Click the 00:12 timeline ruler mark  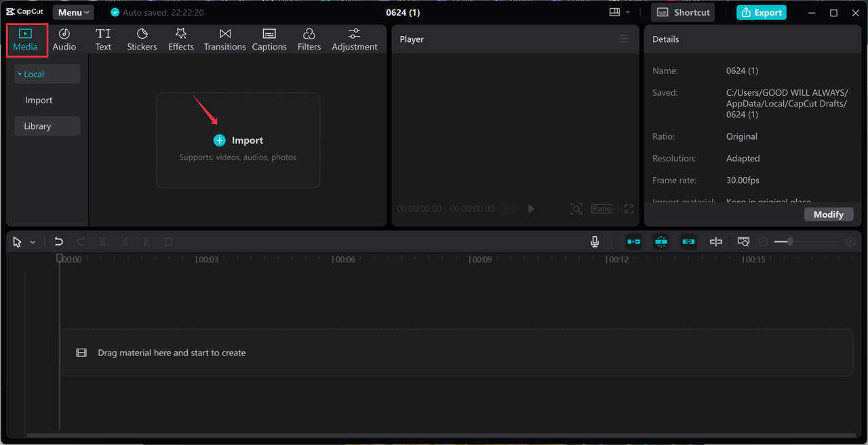[x=618, y=259]
